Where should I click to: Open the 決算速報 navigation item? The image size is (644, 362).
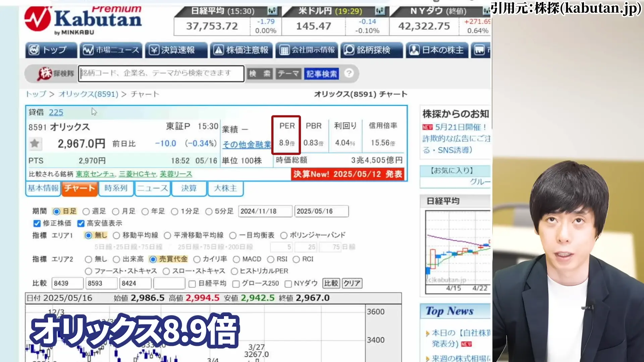[x=176, y=50]
